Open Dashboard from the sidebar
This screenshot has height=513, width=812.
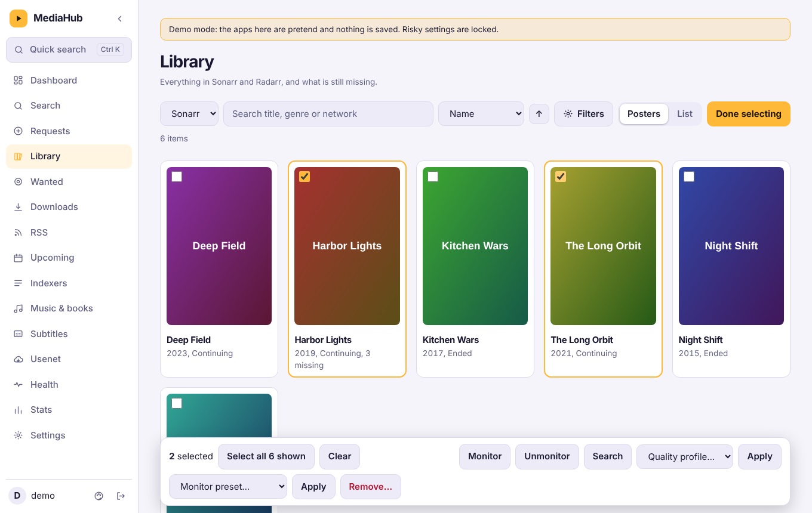pos(69,81)
